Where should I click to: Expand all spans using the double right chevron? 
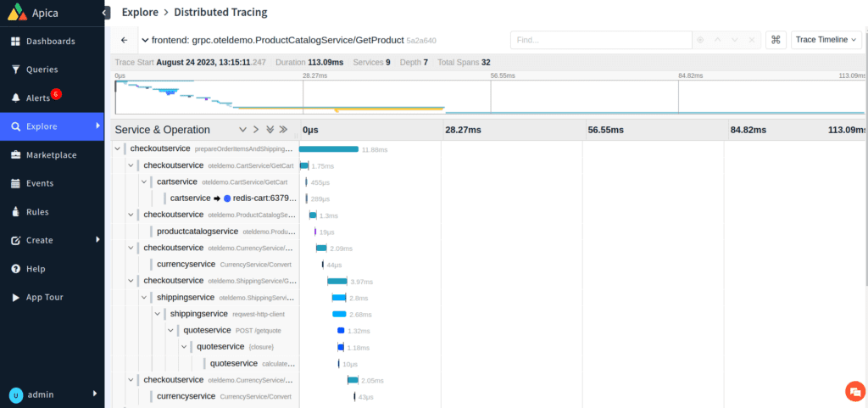tap(283, 130)
